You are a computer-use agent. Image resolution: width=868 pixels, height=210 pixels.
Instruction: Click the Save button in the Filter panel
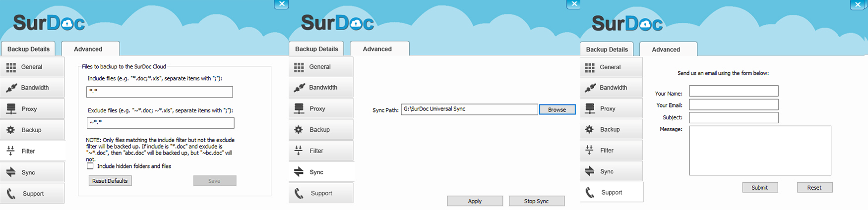(x=215, y=181)
